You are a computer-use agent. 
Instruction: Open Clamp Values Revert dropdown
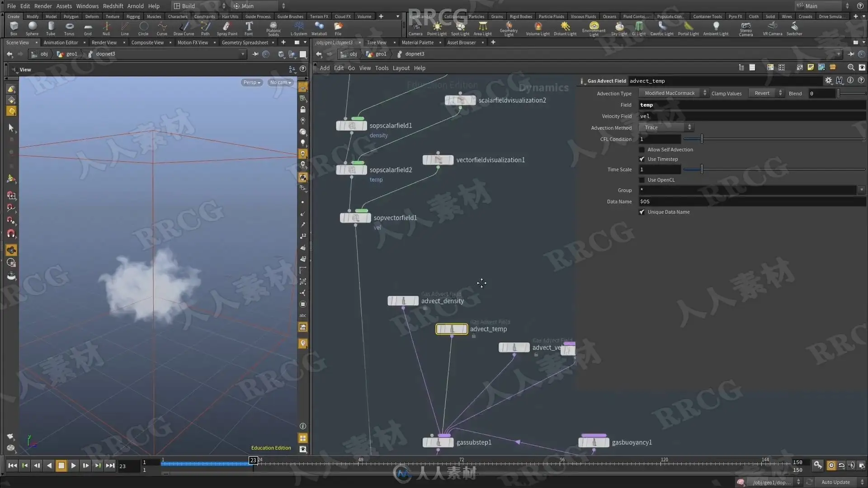click(766, 93)
